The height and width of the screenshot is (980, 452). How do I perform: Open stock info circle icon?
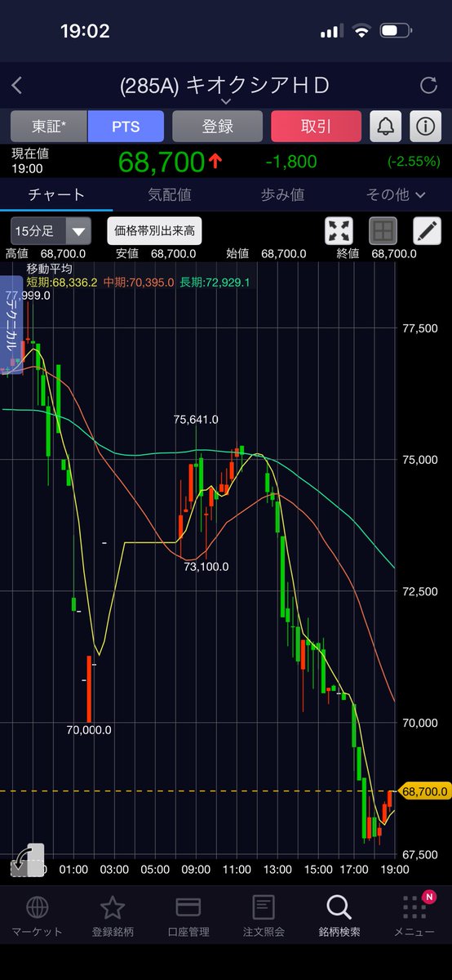pyautogui.click(x=426, y=127)
